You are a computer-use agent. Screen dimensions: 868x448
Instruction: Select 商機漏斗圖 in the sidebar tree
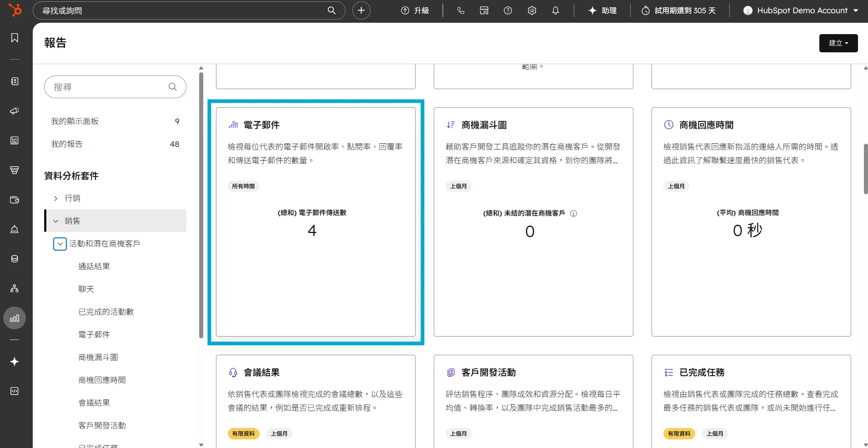click(98, 357)
